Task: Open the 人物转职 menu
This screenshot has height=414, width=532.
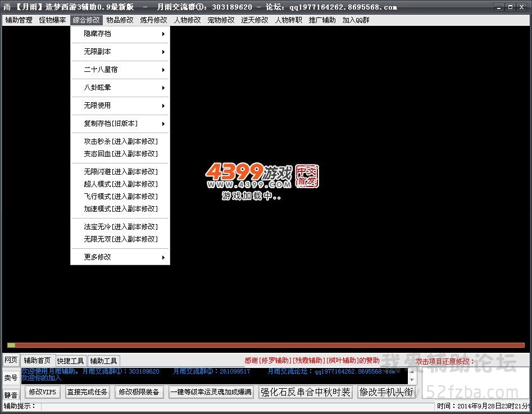Action: coord(288,20)
